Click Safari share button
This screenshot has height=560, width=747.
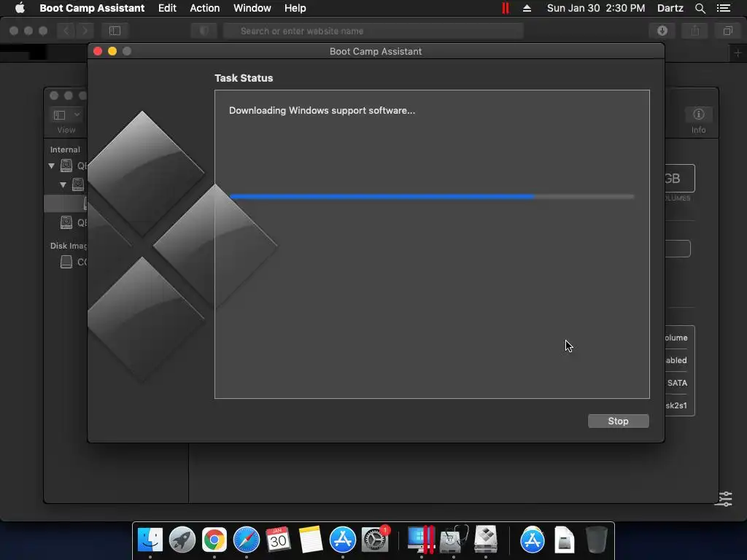tap(695, 31)
